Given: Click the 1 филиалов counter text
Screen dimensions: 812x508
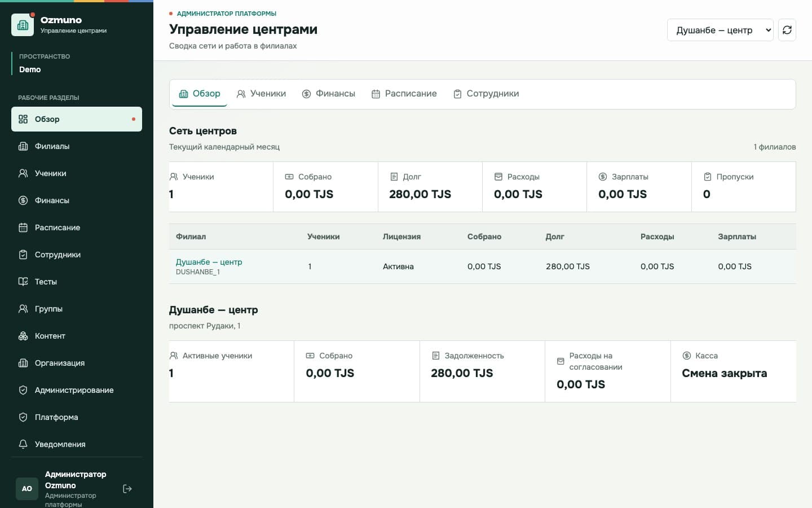Looking at the screenshot, I should [775, 147].
